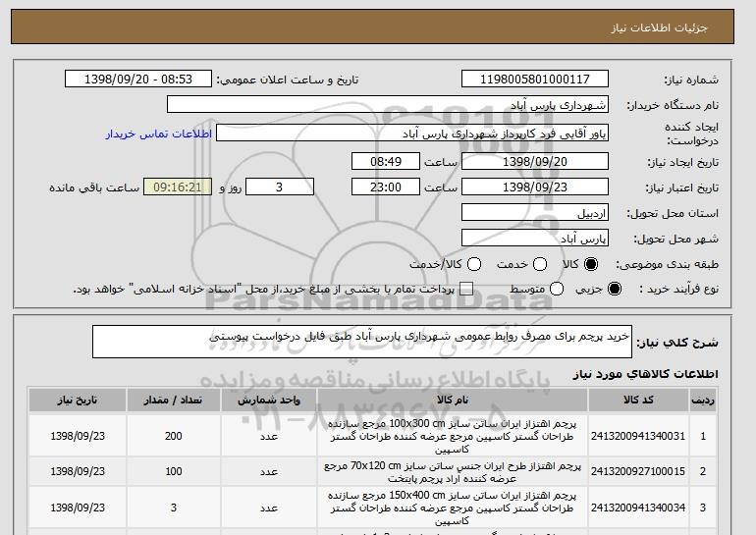Click the تعداد / مقدار column header
756x535 pixels.
[174, 401]
